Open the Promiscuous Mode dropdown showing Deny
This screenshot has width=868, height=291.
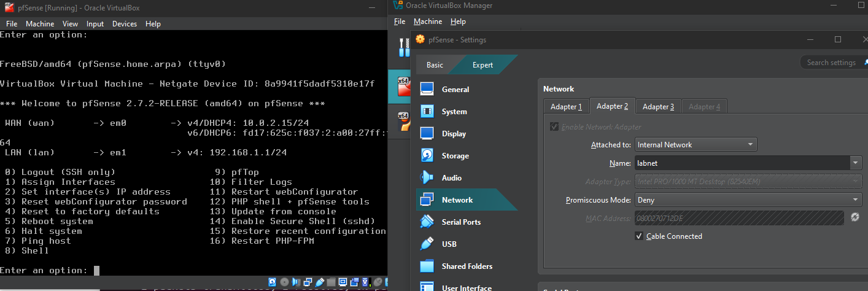tap(748, 200)
